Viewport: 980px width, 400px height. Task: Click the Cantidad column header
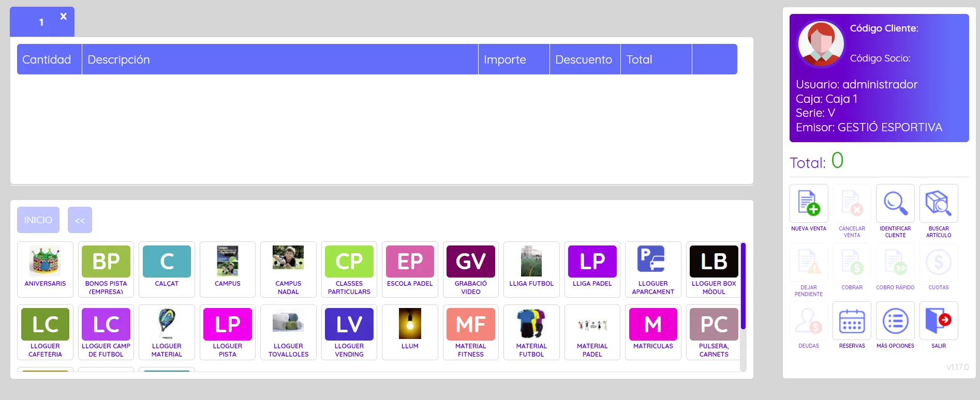(49, 59)
